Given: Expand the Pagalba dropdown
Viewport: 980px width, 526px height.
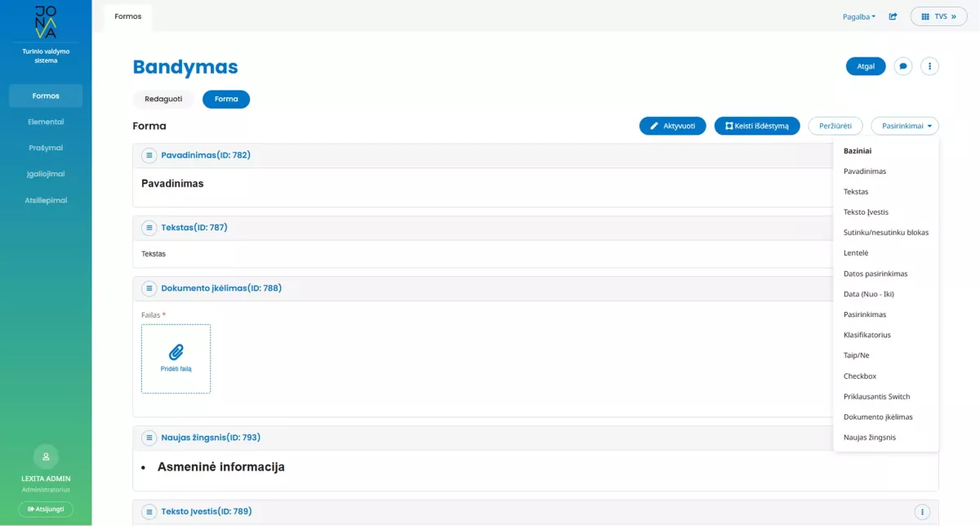Looking at the screenshot, I should tap(858, 16).
